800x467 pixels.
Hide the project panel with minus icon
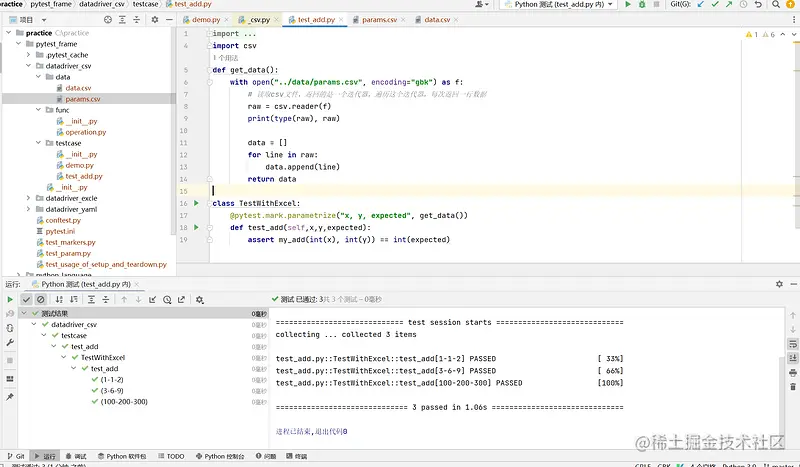point(169,20)
